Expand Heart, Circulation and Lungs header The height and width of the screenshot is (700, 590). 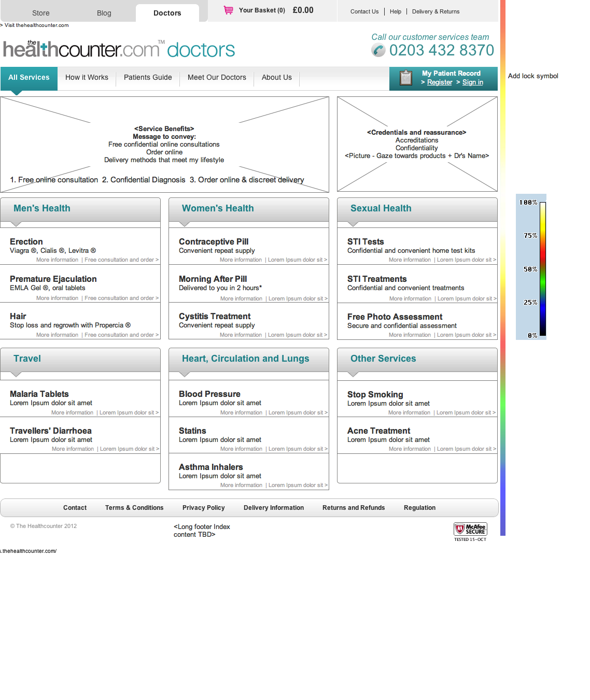pos(245,359)
